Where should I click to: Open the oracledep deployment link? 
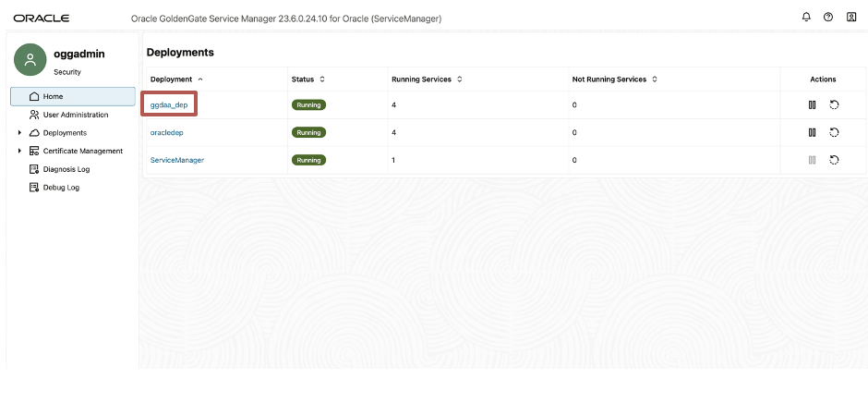pos(166,132)
